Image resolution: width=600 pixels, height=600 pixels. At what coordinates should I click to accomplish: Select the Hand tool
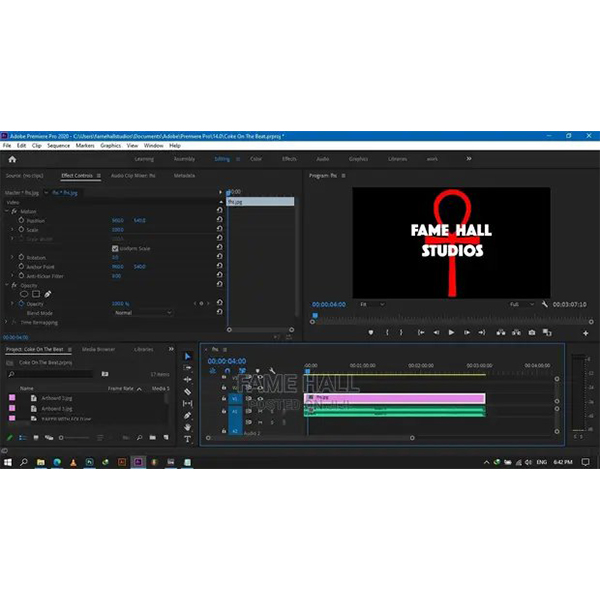(x=187, y=427)
